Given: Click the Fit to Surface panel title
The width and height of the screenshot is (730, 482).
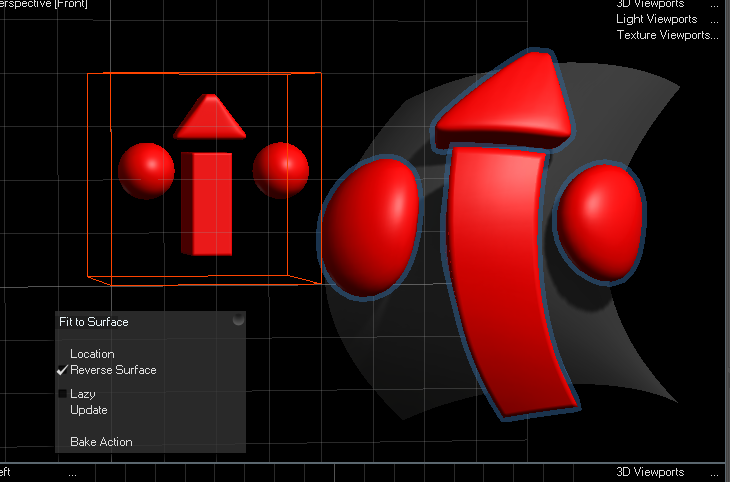Looking at the screenshot, I should tap(94, 322).
